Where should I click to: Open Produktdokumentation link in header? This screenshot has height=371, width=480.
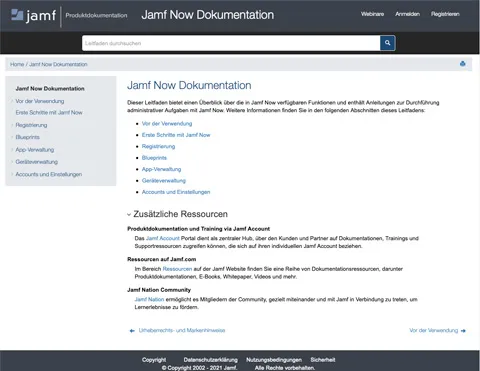(x=96, y=15)
